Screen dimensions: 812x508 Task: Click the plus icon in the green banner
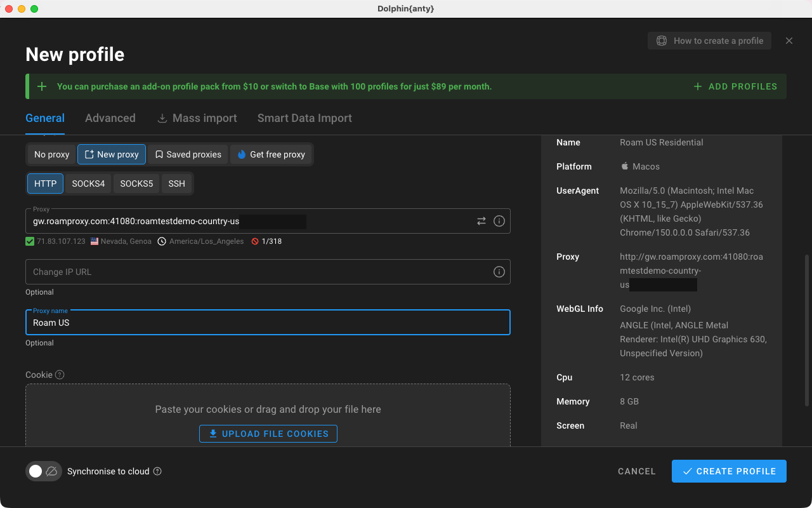tap(42, 86)
